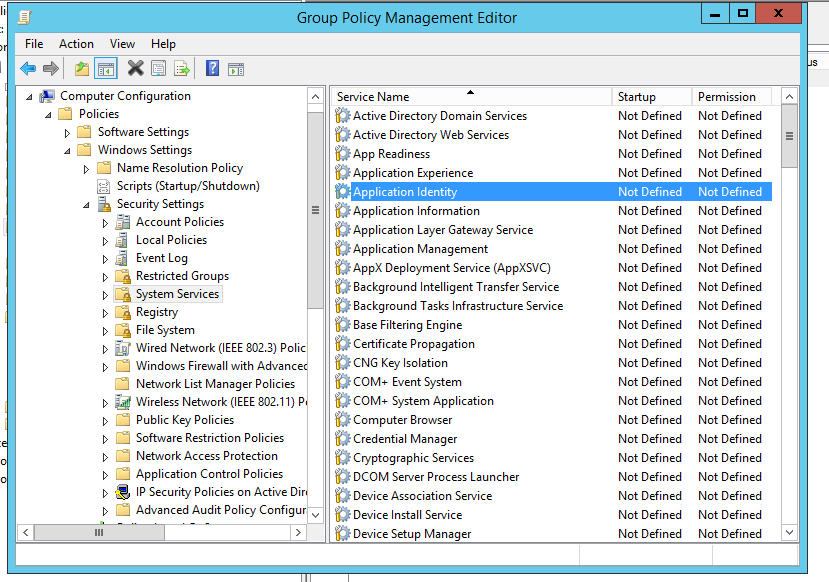
Task: Click the gear icon beside Credential Manager
Action: 343,439
